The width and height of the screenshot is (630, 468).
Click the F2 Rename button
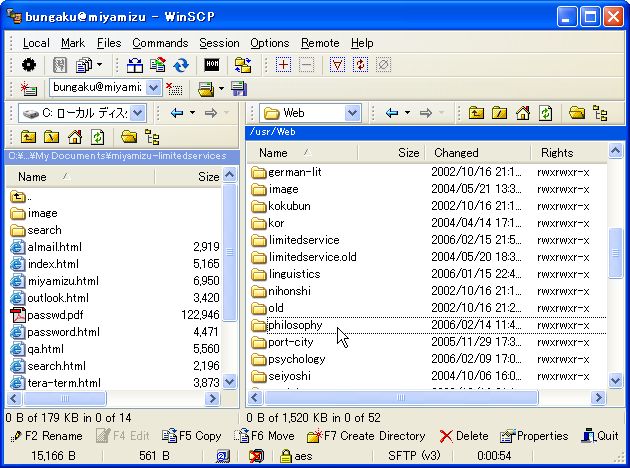pos(46,436)
